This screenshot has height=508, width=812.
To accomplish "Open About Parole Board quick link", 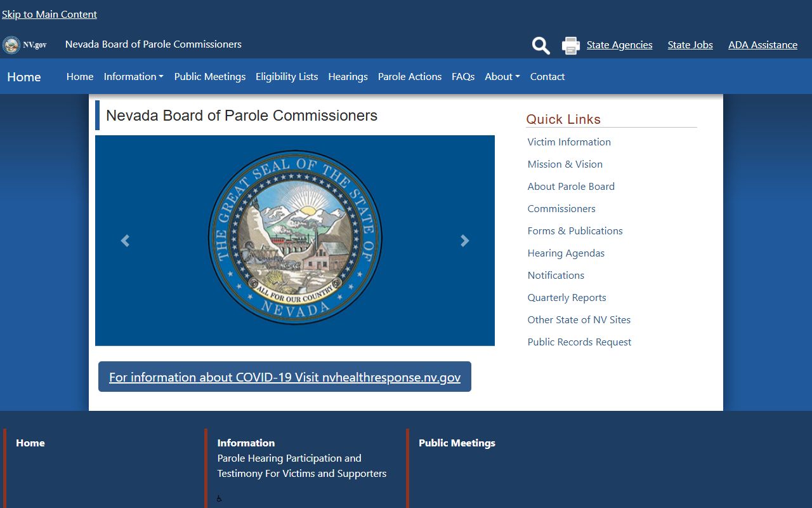I will click(571, 187).
